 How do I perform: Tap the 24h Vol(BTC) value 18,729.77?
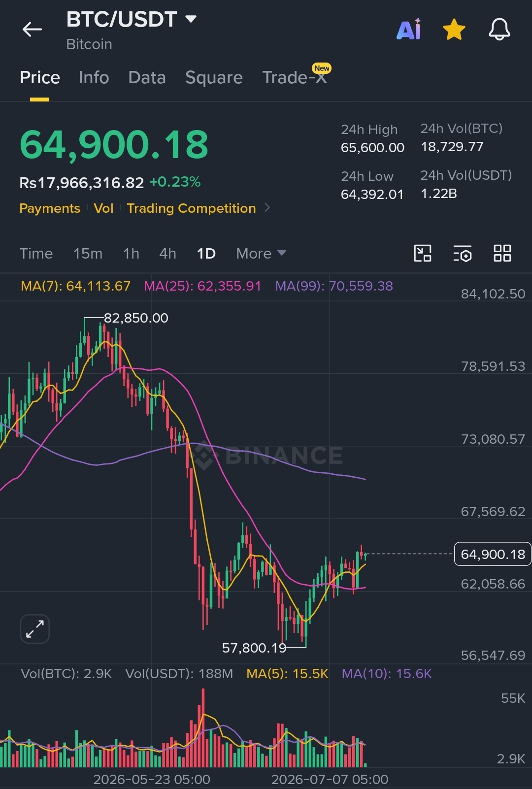[452, 146]
